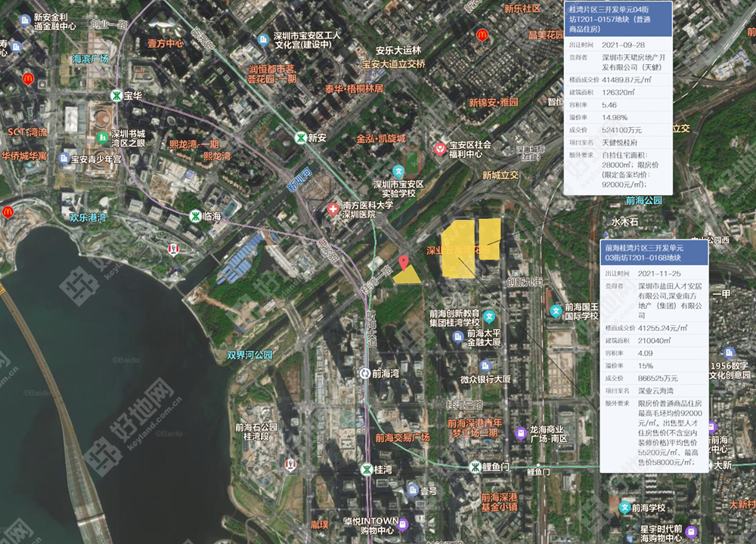The width and height of the screenshot is (756, 544).
Task: Click the 前海学校 school icon
Action: 625,508
